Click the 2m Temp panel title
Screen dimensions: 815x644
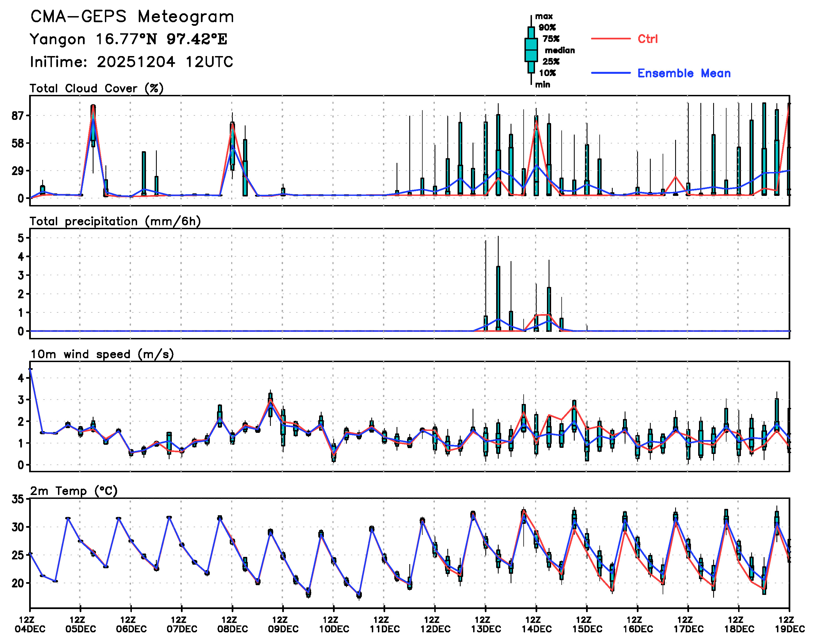(x=74, y=491)
